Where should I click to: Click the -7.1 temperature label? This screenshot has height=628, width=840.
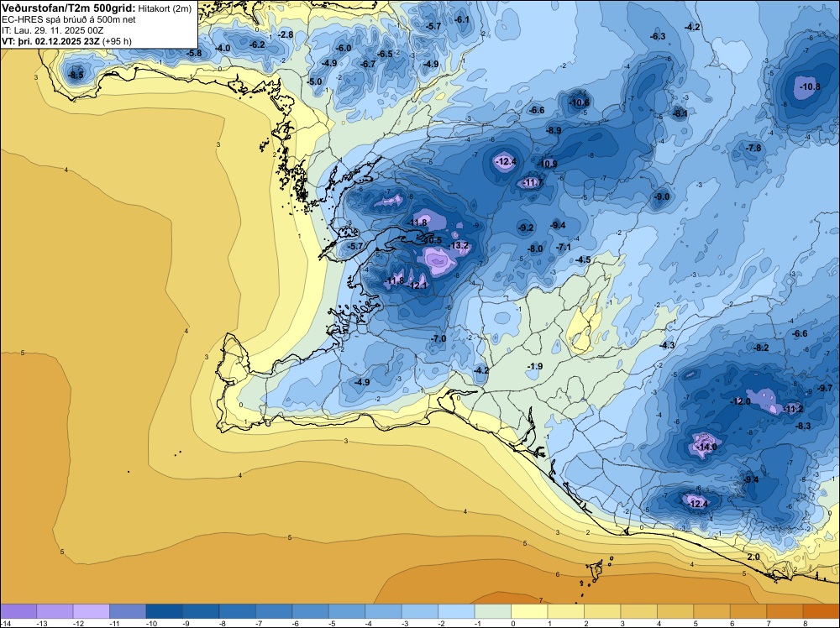[563, 247]
